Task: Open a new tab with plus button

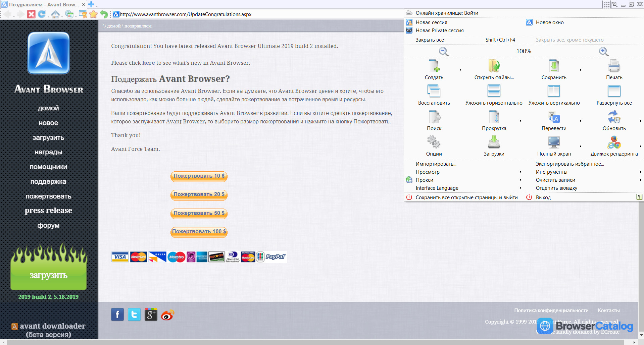Action: tap(91, 4)
